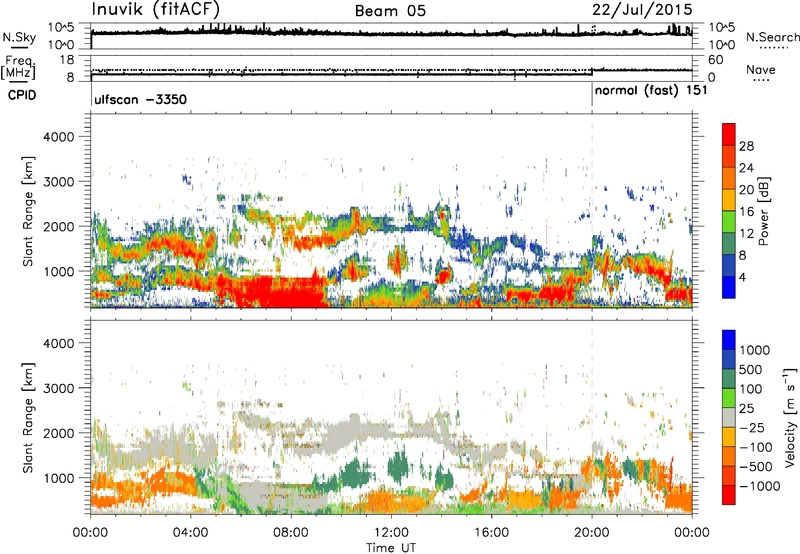Click the 'Time UT' axis title
Image resolution: width=800 pixels, height=554 pixels.
[391, 548]
